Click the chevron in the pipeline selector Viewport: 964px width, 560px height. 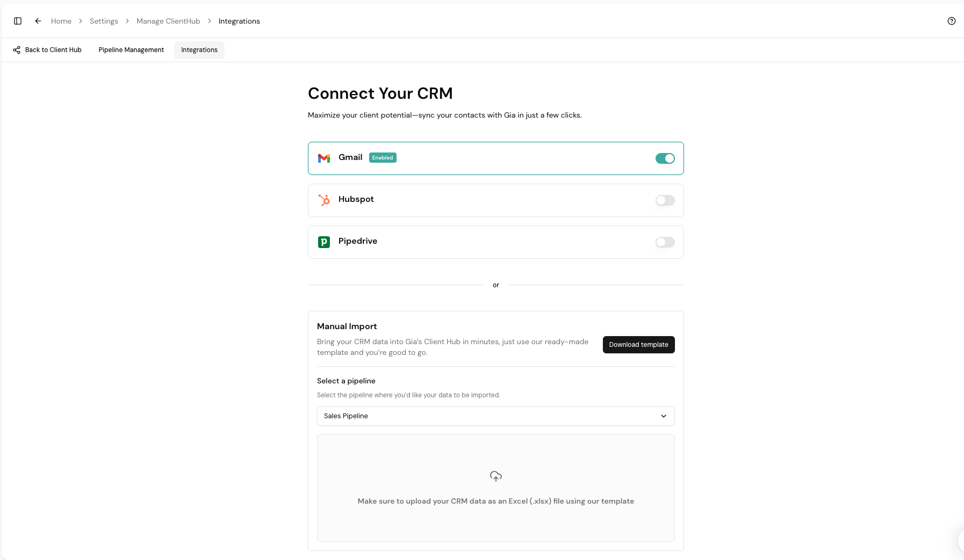(x=663, y=416)
